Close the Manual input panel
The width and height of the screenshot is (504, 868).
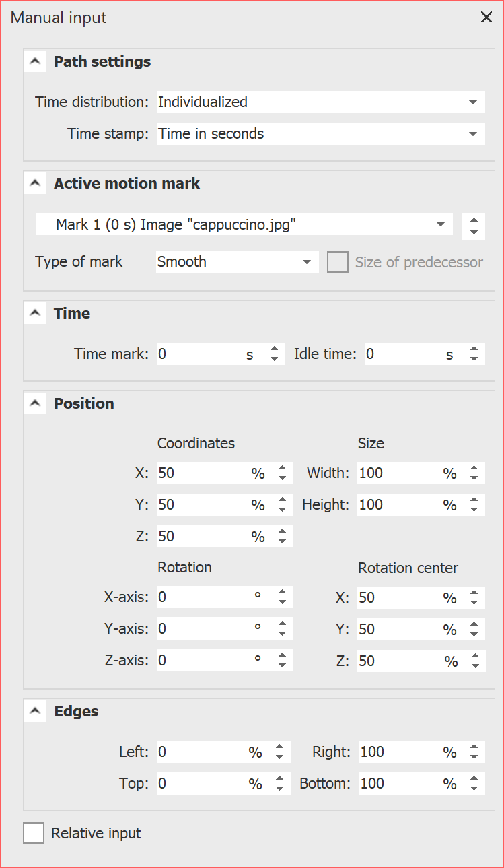coord(487,17)
